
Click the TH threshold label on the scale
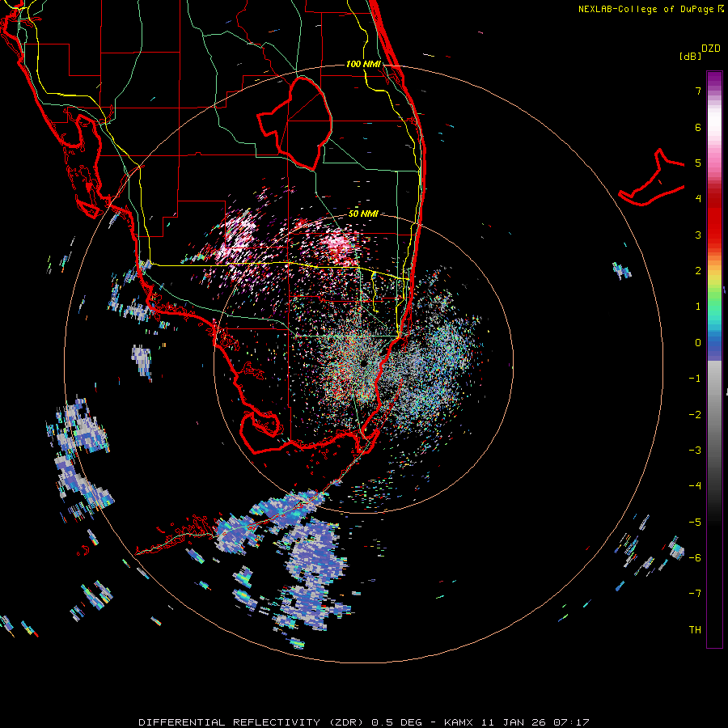[x=695, y=630]
